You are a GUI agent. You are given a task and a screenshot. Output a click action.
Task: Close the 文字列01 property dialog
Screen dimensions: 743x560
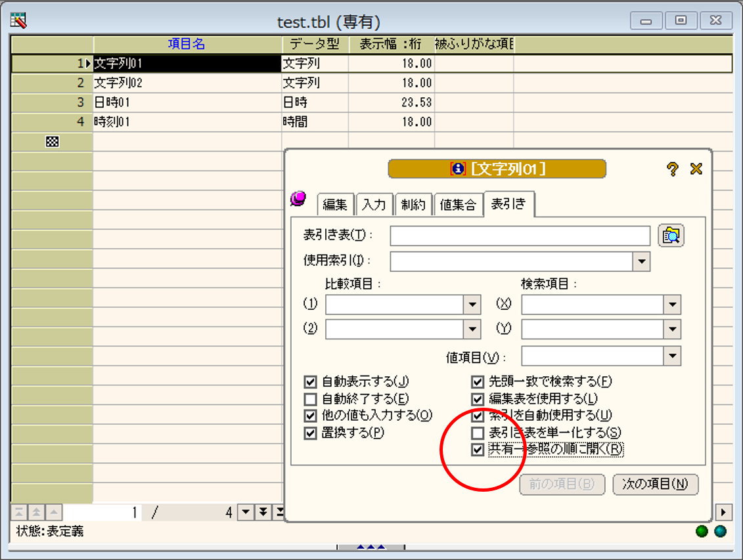(x=696, y=169)
